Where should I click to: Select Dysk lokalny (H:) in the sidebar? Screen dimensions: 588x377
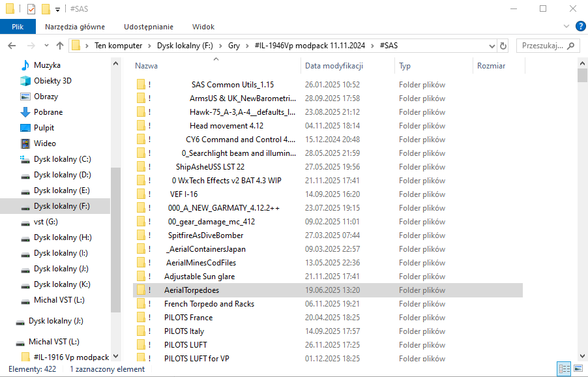pyautogui.click(x=63, y=237)
